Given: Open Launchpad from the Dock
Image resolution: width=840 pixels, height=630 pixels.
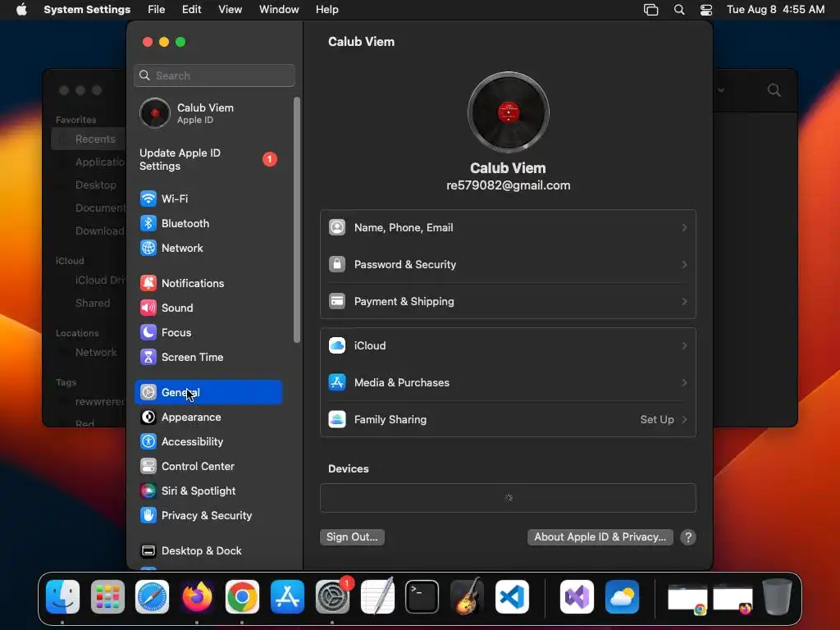Looking at the screenshot, I should [107, 596].
